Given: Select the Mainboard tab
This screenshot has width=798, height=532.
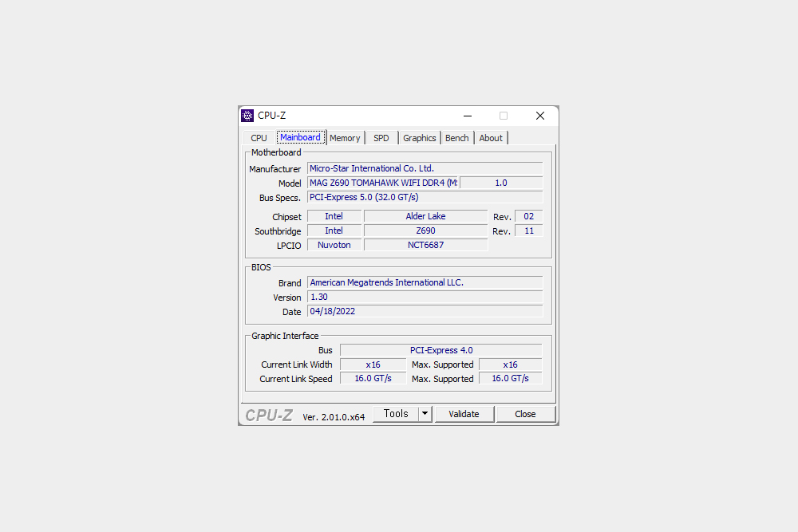Looking at the screenshot, I should pos(300,137).
